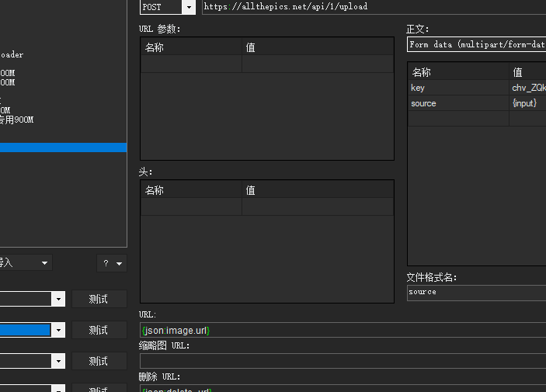
Task: Click the empty 缩略图 URL field
Action: [342, 361]
